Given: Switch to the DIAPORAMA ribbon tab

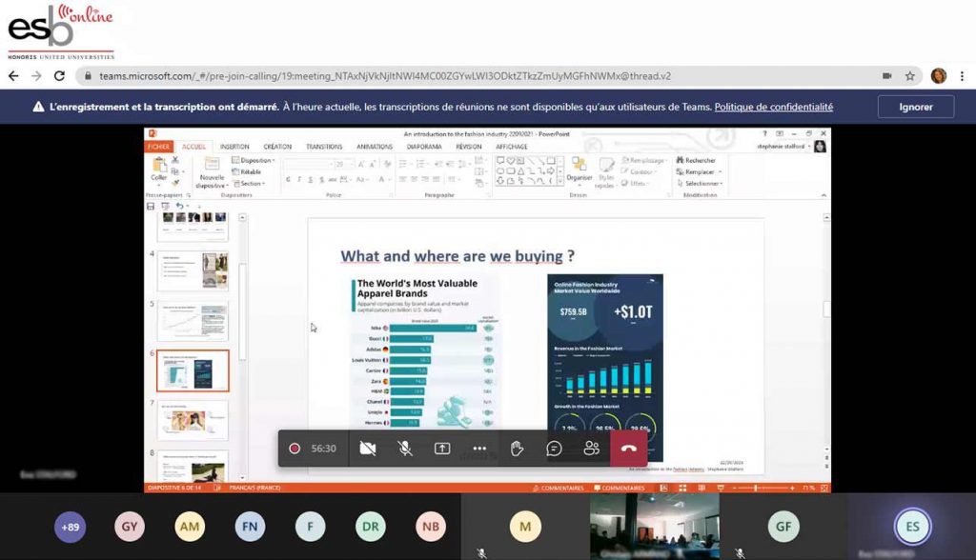Looking at the screenshot, I should point(424,147).
